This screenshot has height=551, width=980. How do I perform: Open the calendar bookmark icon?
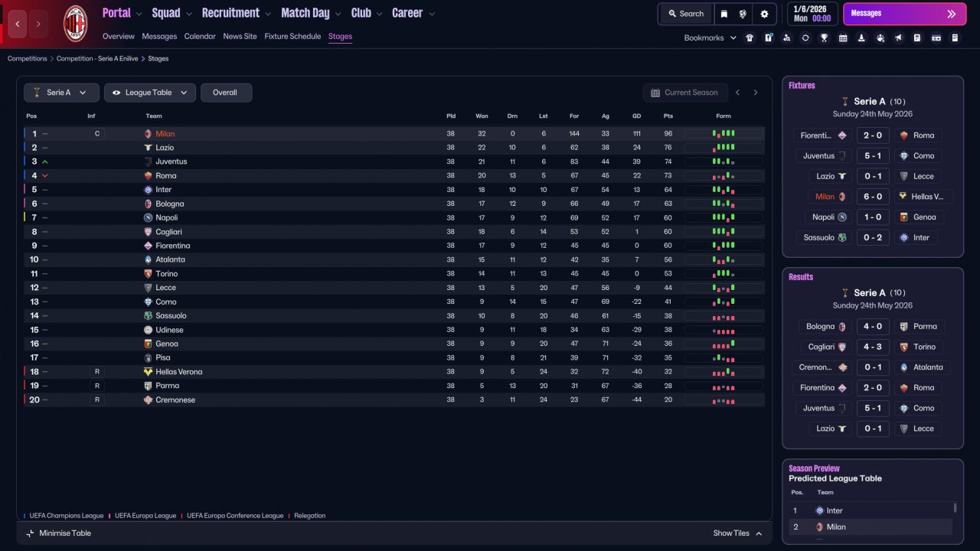pos(843,37)
